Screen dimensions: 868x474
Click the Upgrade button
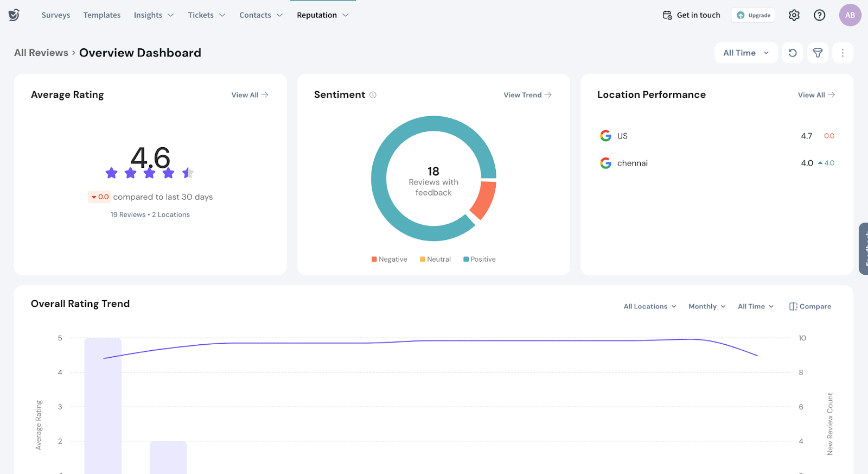pos(753,15)
